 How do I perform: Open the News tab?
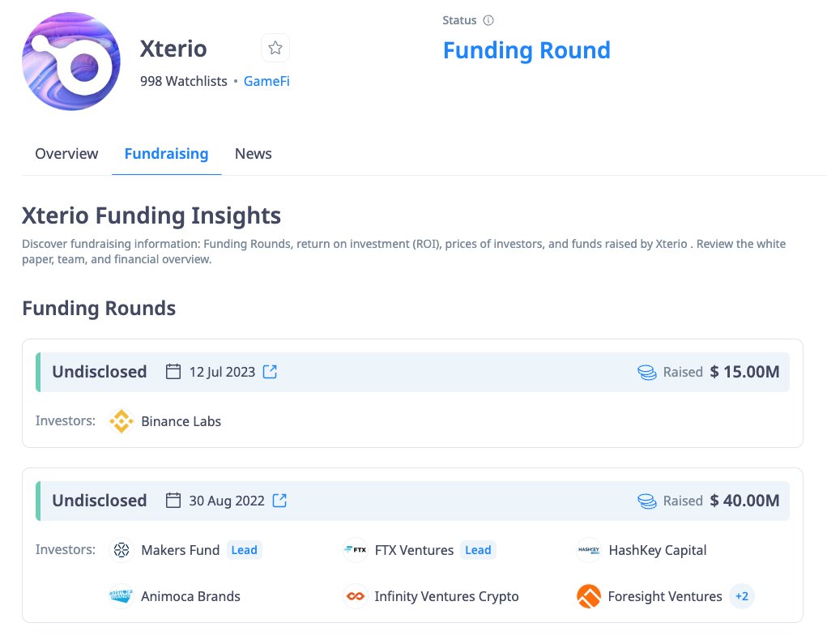(253, 154)
